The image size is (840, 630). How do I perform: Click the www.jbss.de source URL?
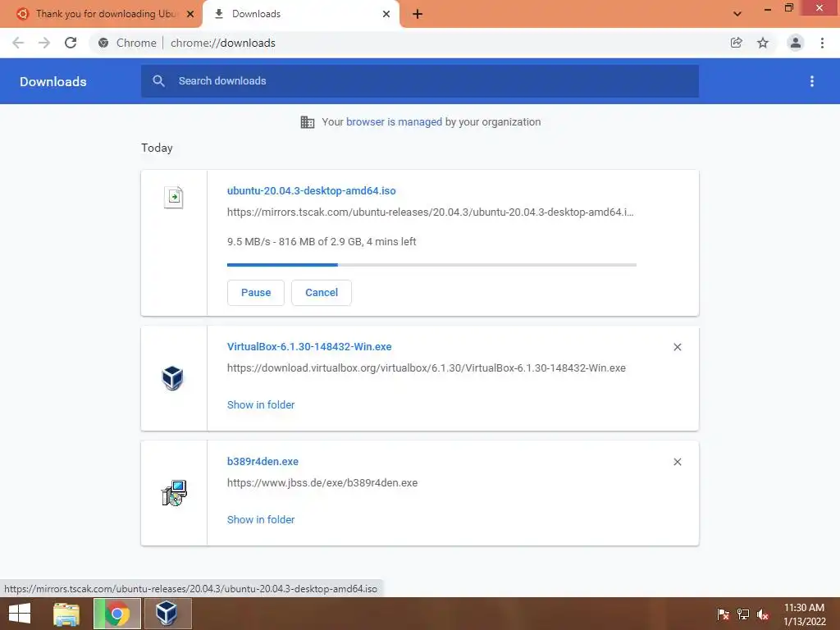click(322, 482)
